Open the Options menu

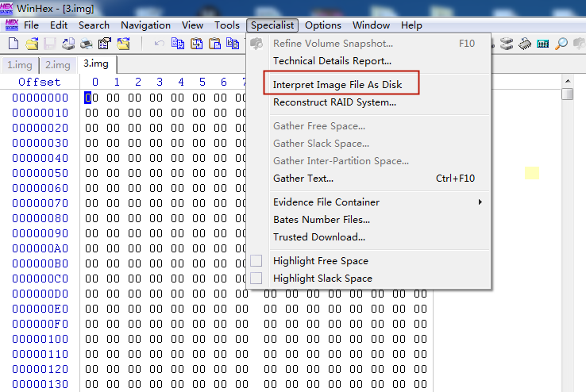click(323, 25)
